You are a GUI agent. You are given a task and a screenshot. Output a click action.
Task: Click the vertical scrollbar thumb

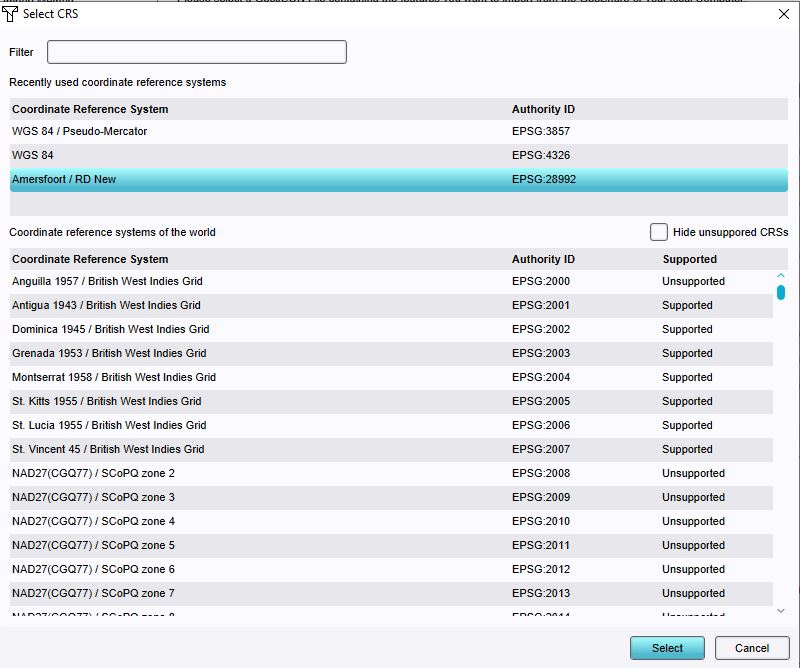(781, 292)
